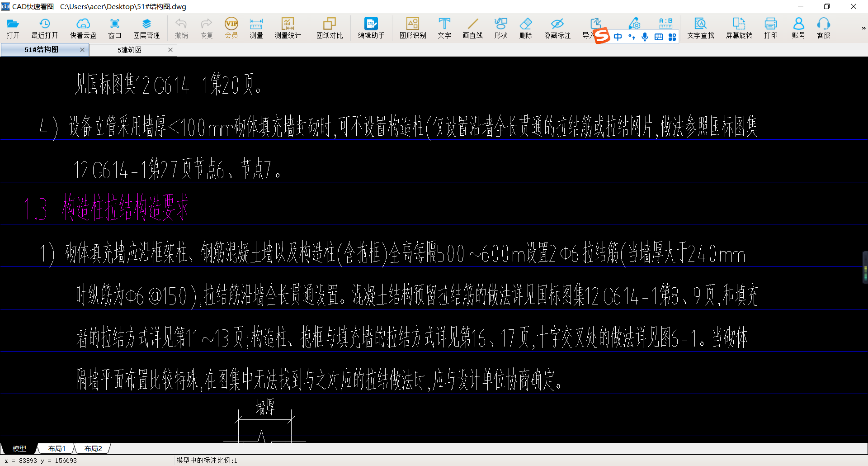Toggle Sogou Chinese/English 中 mode

click(618, 37)
